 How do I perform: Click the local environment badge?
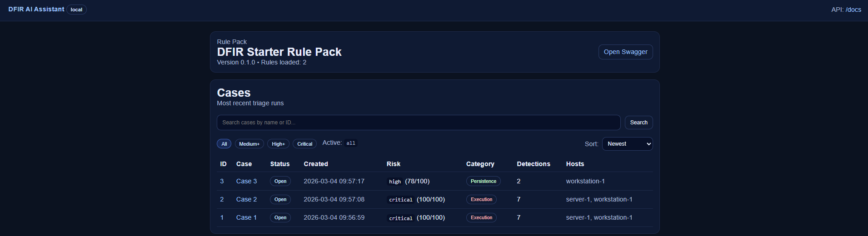76,10
